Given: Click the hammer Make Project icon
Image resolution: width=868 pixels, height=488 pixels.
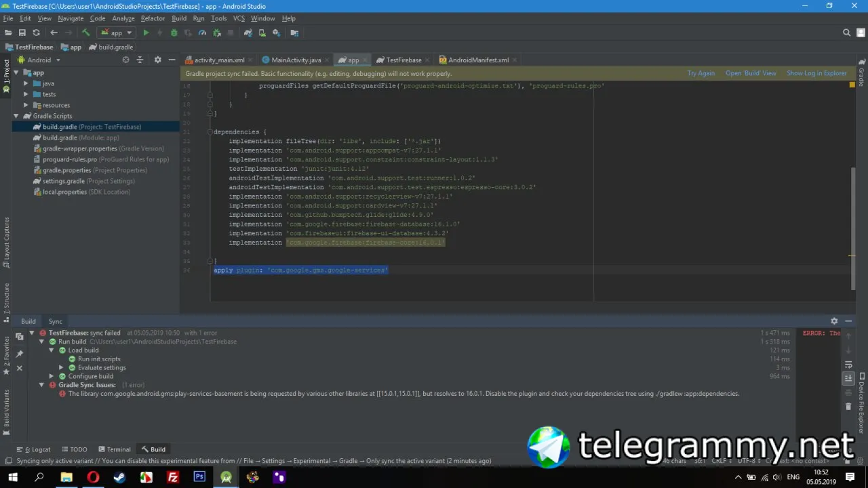Looking at the screenshot, I should pyautogui.click(x=85, y=33).
